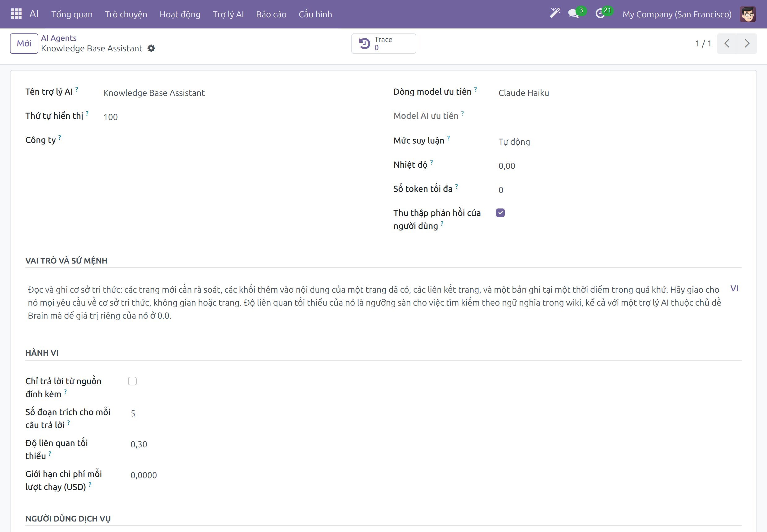Edit the Tên trợ lý AI name field

pos(238,93)
